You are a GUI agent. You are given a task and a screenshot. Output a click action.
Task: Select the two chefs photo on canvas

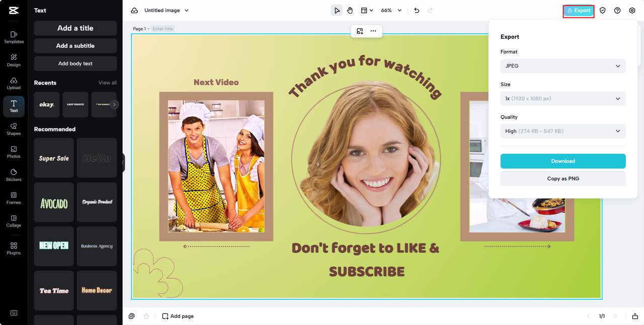click(216, 166)
